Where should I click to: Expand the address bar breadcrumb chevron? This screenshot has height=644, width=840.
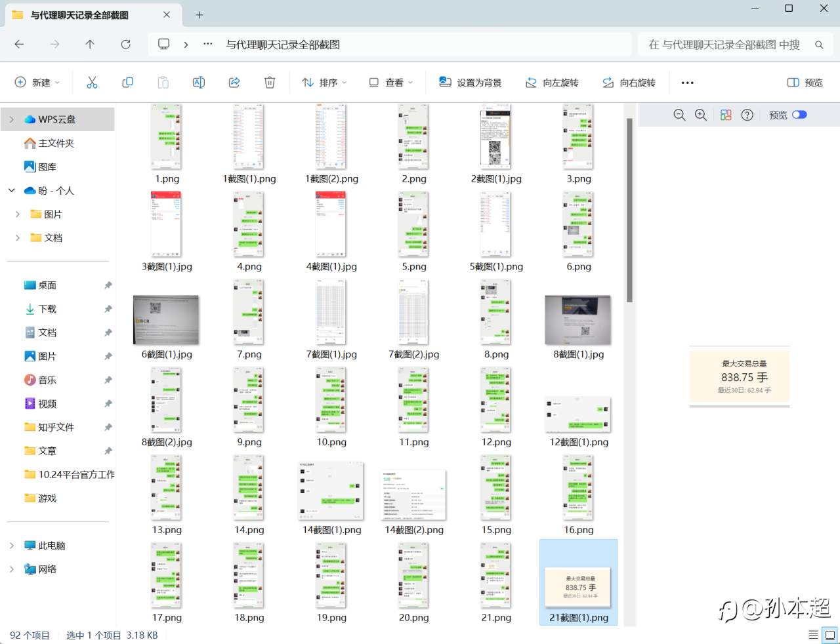[186, 44]
